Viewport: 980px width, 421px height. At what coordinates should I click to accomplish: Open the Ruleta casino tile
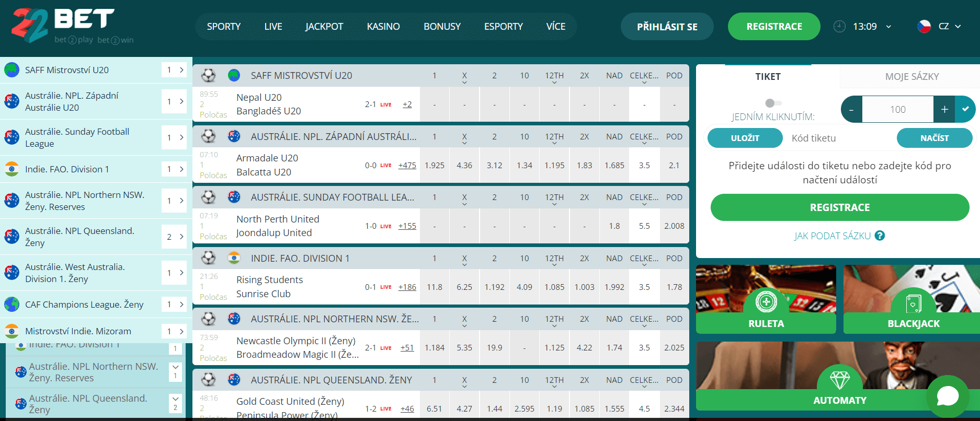[x=766, y=299]
